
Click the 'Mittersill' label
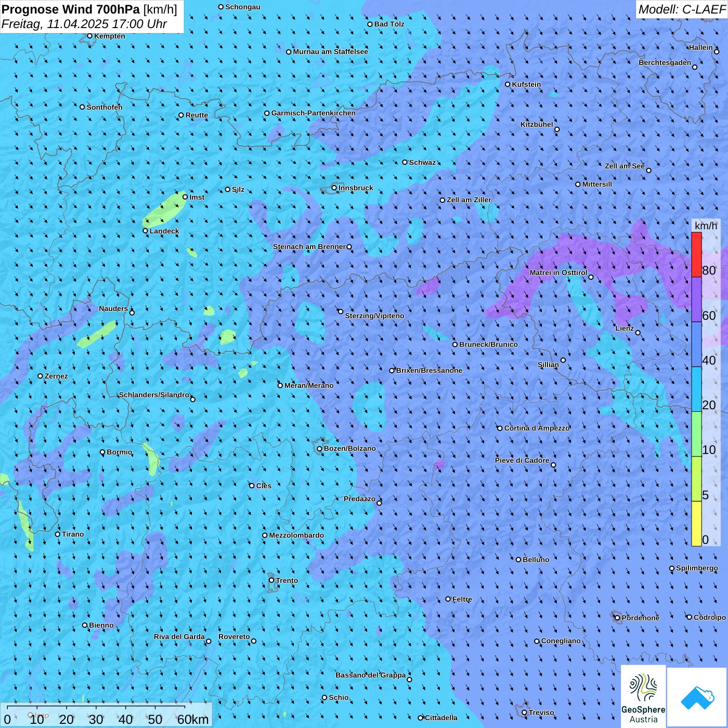[x=597, y=184]
